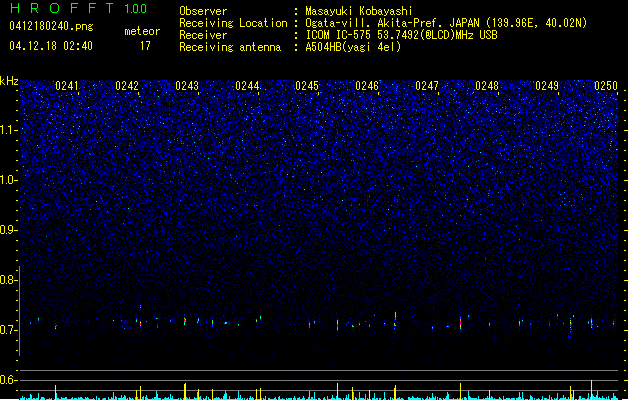Click the HROFFT 1.0.0 title text
The height and width of the screenshot is (400, 629).
(x=78, y=8)
